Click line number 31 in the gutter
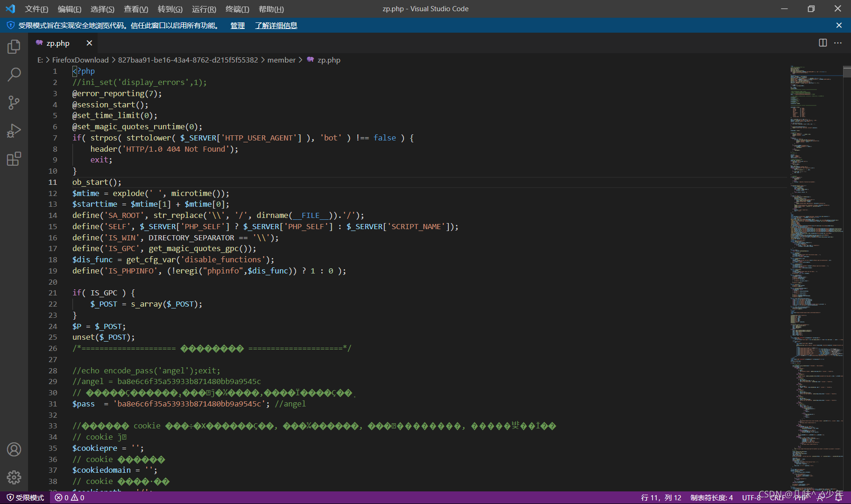 (x=53, y=404)
